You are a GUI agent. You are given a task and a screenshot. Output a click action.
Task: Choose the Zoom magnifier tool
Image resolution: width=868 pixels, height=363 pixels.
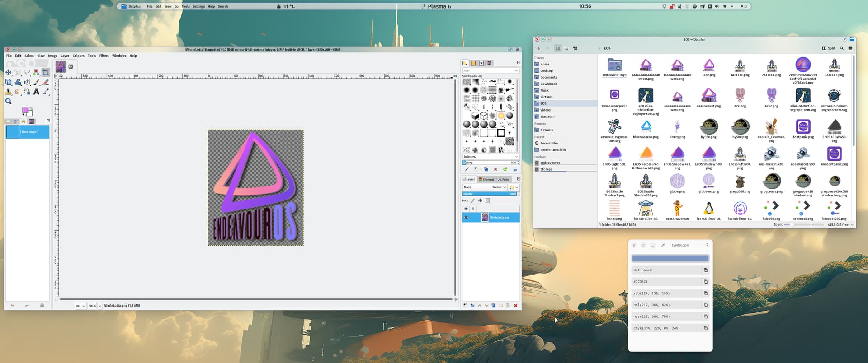click(x=8, y=102)
